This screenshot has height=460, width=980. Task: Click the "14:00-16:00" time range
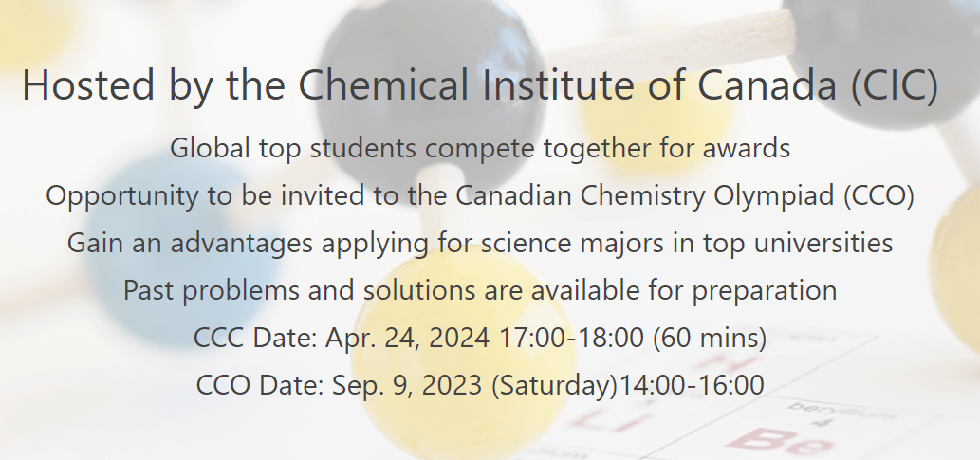(x=692, y=385)
